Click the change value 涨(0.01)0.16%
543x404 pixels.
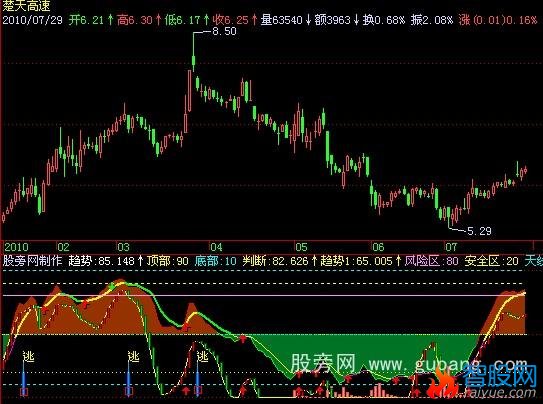[x=498, y=20]
